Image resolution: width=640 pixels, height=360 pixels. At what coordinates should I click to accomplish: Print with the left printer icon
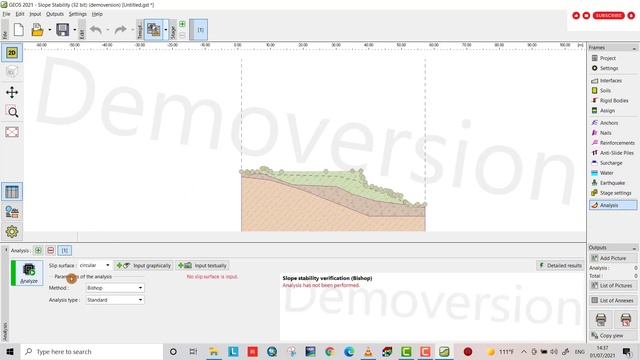pyautogui.click(x=601, y=319)
